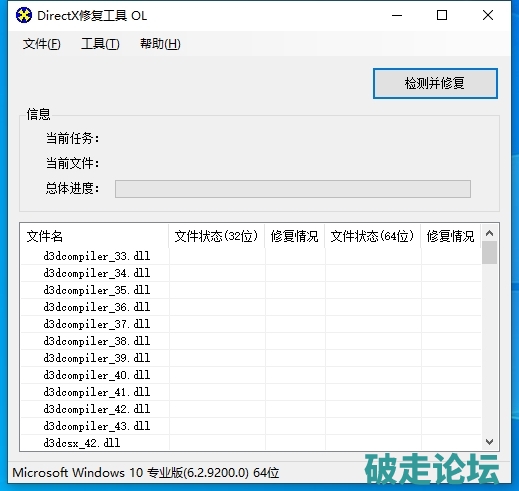This screenshot has width=519, height=491.
Task: Open the 工具(T) menu
Action: tap(100, 44)
